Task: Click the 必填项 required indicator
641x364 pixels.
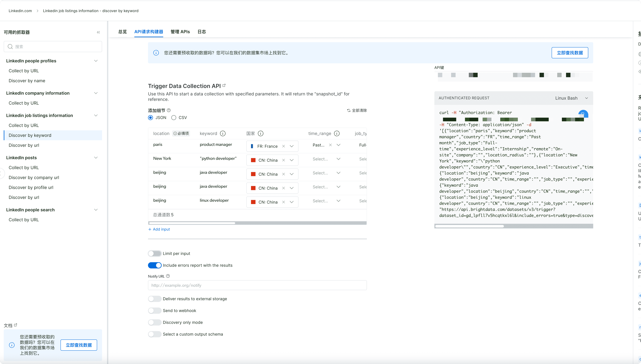Action: [181, 133]
